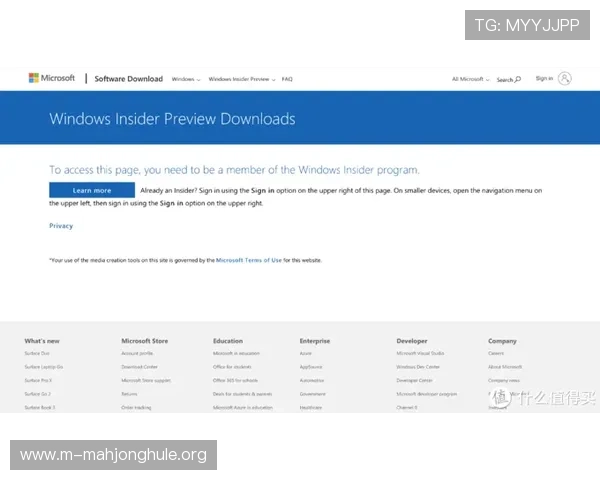600x480 pixels.
Task: Open Account profile footer link
Action: pyautogui.click(x=138, y=353)
